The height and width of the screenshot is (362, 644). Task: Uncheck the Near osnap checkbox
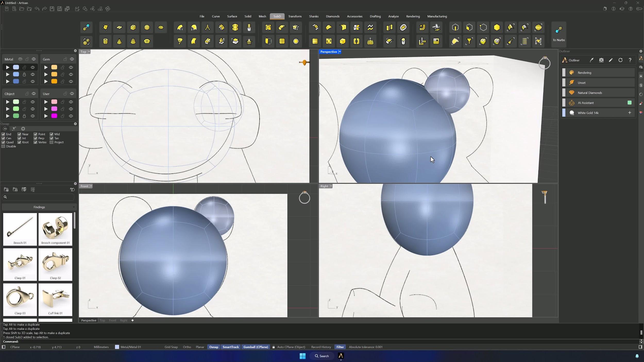[x=19, y=134]
